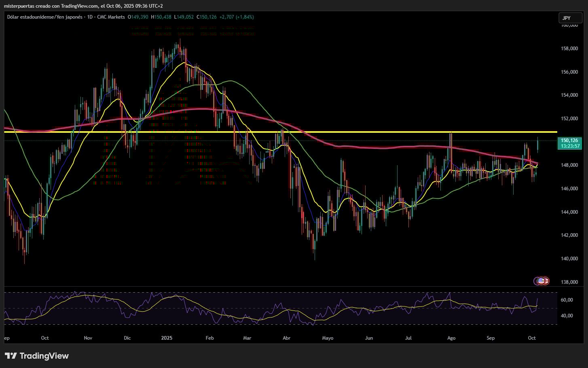Open the JPY currency selector button
The width and height of the screenshot is (588, 368).
point(570,18)
